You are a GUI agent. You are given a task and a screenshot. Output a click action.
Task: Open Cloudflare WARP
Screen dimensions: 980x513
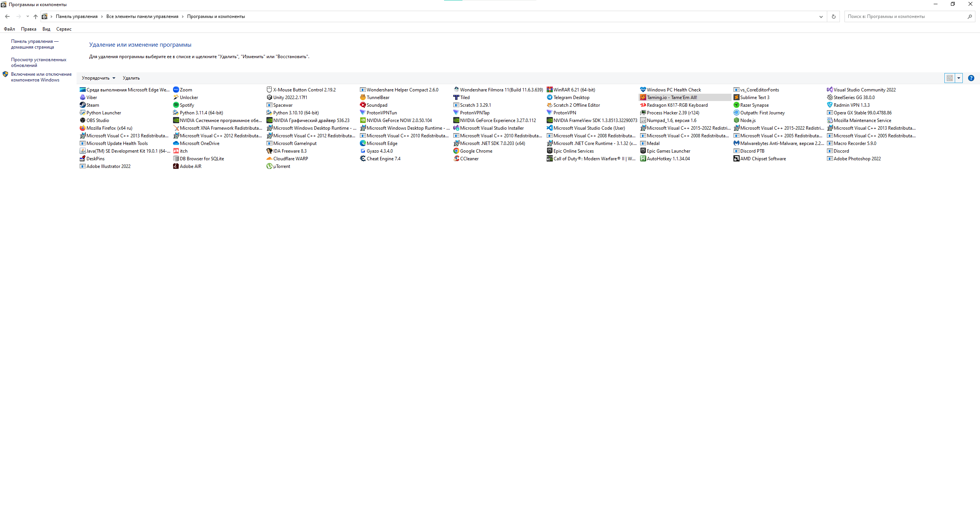(291, 159)
